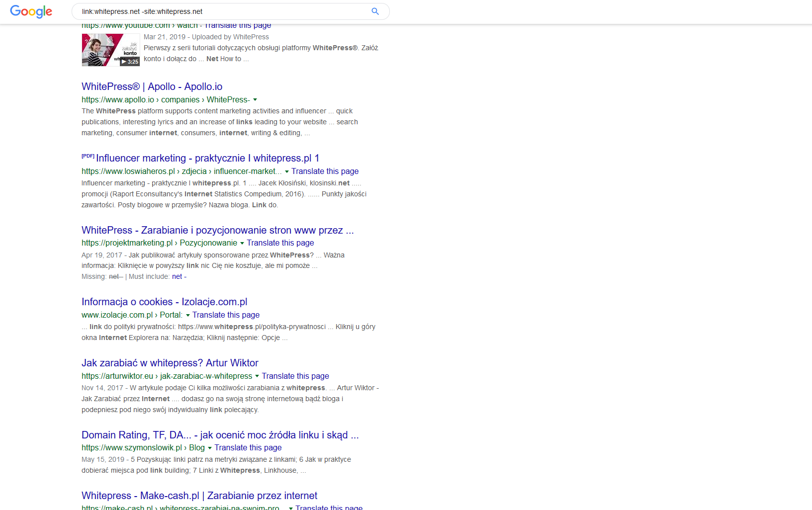Click Translate this page for arturwiktor.eu result
Viewport: 812px width, 510px height.
tap(295, 376)
